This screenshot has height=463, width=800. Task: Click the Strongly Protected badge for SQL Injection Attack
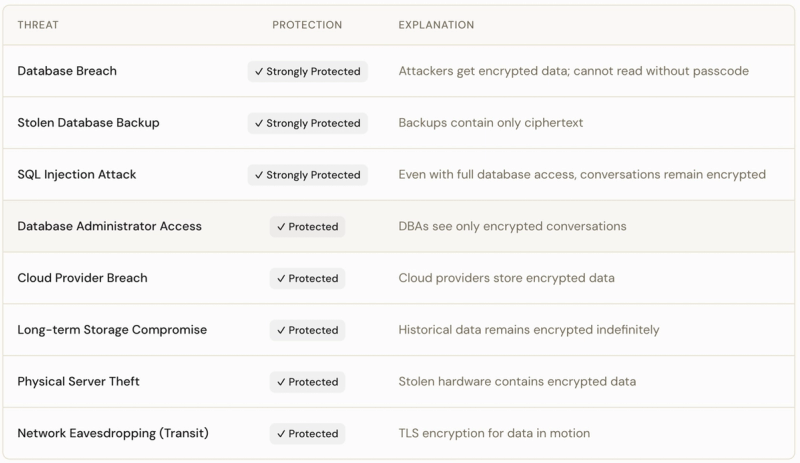click(x=307, y=175)
